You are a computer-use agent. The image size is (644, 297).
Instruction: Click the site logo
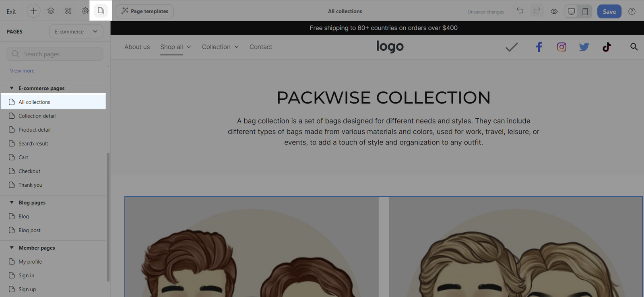390,47
